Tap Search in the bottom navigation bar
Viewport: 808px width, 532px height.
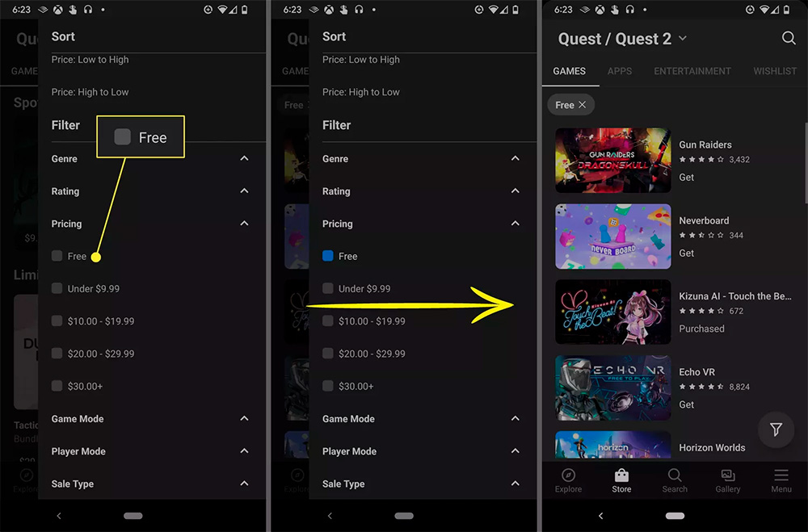pos(675,480)
